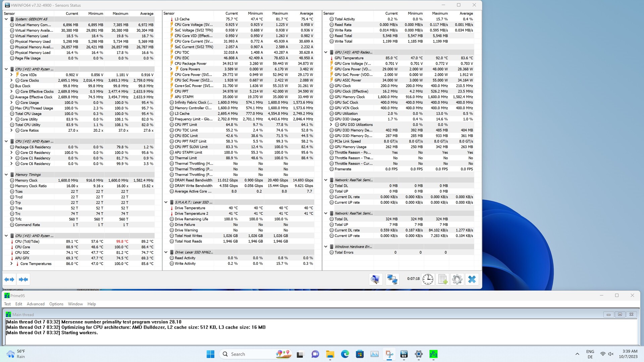The width and height of the screenshot is (644, 362).
Task: Expand the GPU D3D Utilizations row
Action: click(x=331, y=125)
